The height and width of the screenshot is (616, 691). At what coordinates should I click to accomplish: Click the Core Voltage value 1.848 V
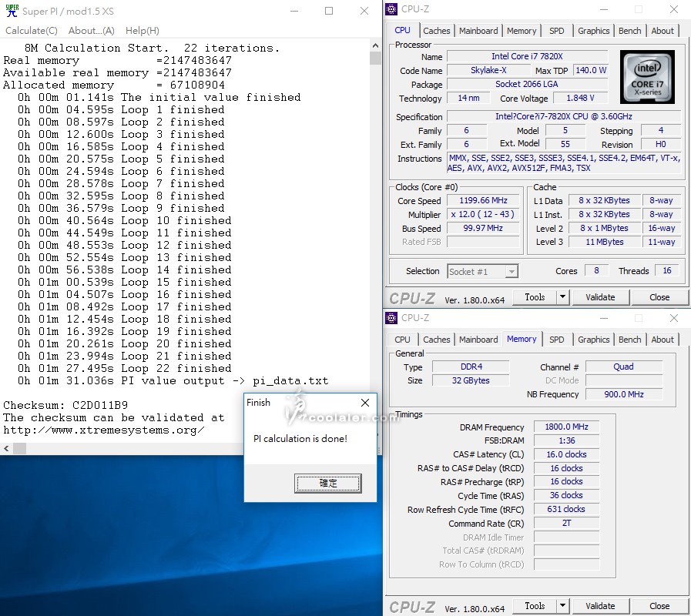(x=580, y=98)
